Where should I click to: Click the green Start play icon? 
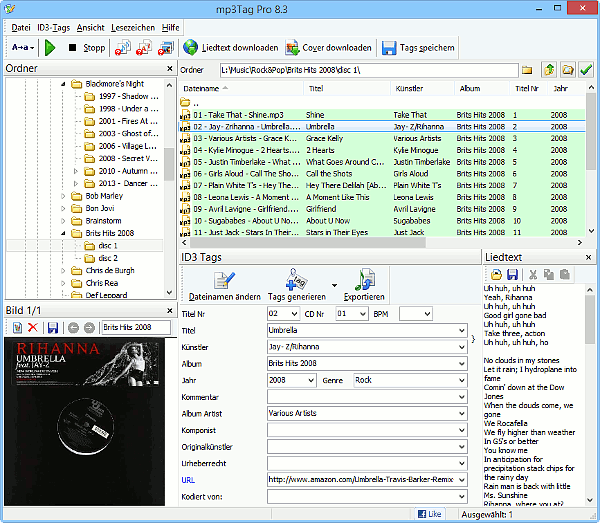coord(50,48)
